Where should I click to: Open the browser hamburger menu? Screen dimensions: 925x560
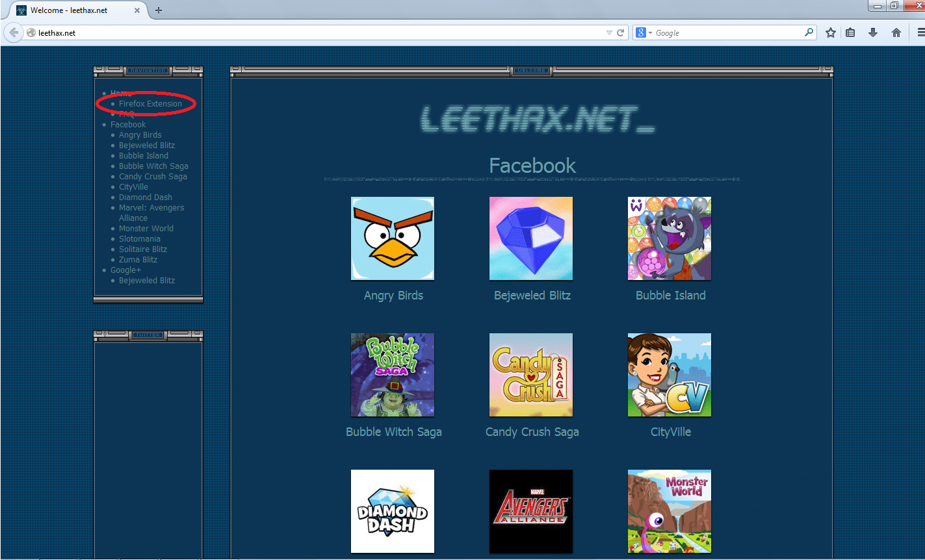click(920, 32)
